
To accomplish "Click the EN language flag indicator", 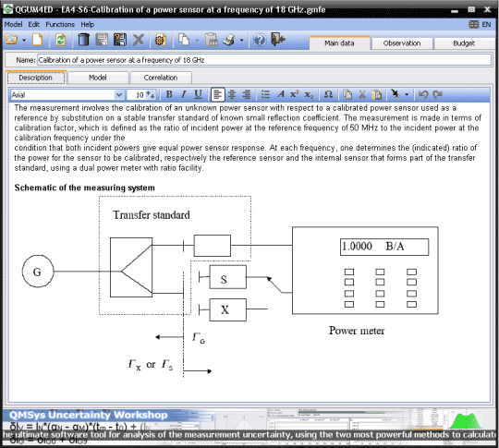I will (480, 25).
